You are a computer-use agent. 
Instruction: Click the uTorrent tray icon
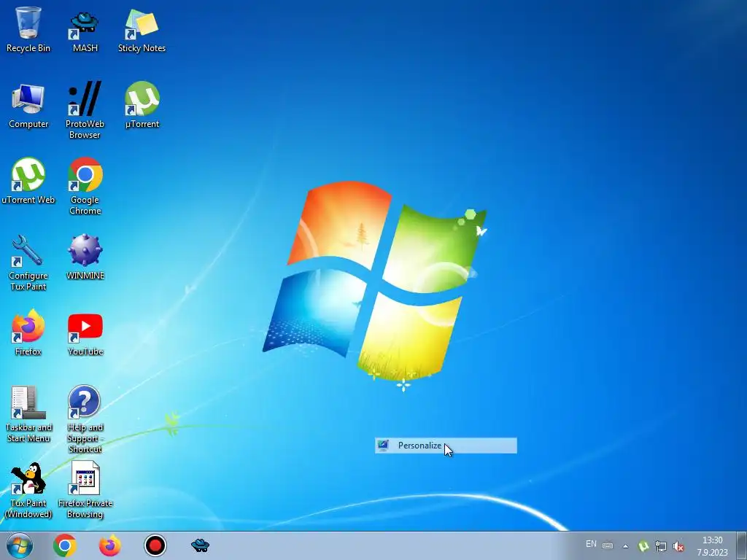(643, 546)
